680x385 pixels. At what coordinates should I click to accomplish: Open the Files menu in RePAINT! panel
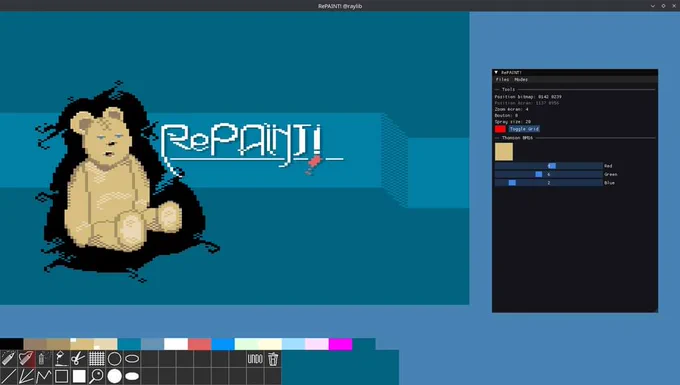[502, 80]
